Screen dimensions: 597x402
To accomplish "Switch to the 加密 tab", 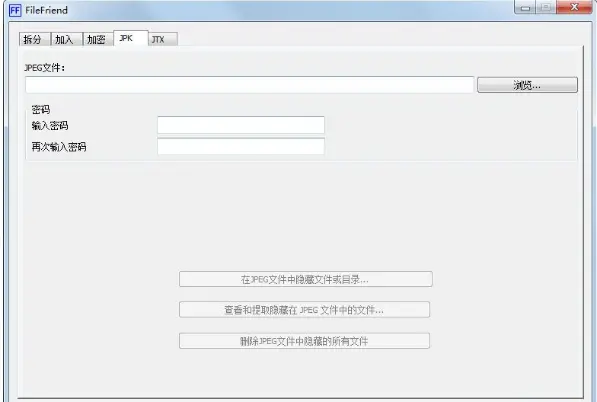I will [x=98, y=39].
